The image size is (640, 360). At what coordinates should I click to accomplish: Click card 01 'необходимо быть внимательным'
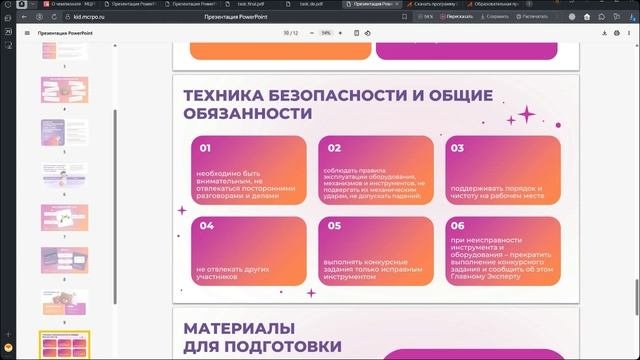pyautogui.click(x=249, y=170)
